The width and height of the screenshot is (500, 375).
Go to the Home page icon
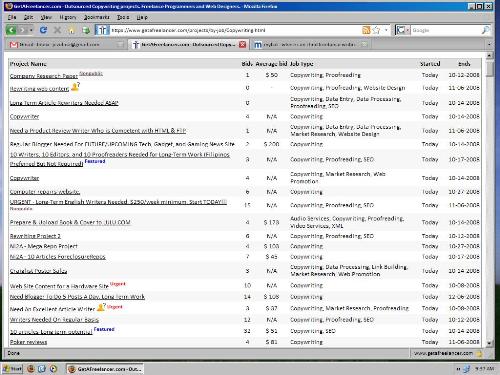pyautogui.click(x=71, y=30)
